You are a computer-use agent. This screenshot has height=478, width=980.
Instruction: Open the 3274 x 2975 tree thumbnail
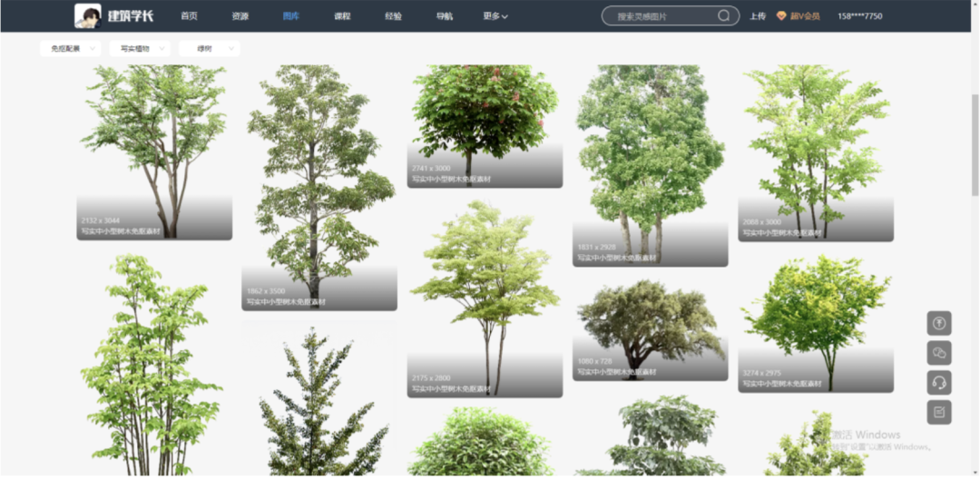(816, 322)
